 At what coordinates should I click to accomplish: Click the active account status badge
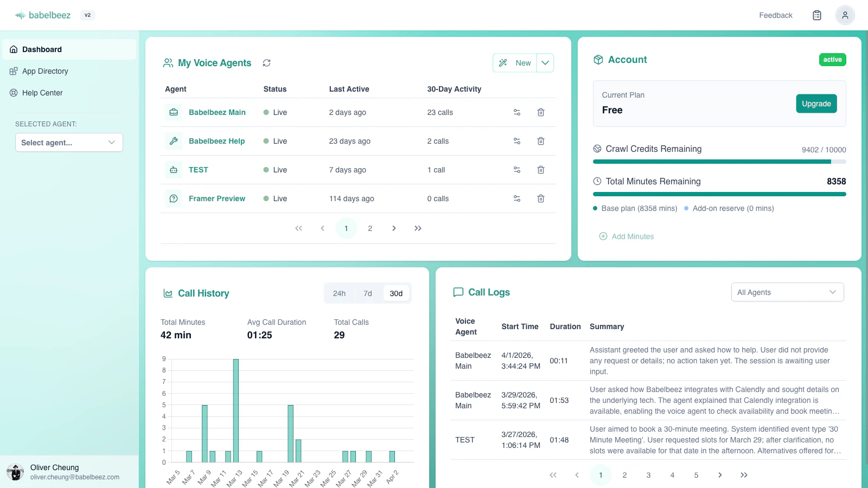[x=832, y=60]
